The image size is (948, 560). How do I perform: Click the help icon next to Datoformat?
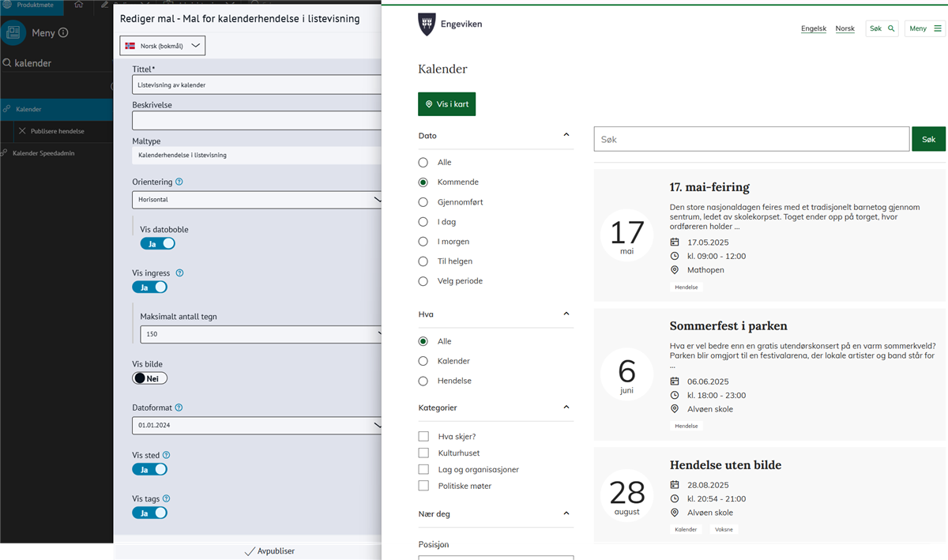point(179,408)
